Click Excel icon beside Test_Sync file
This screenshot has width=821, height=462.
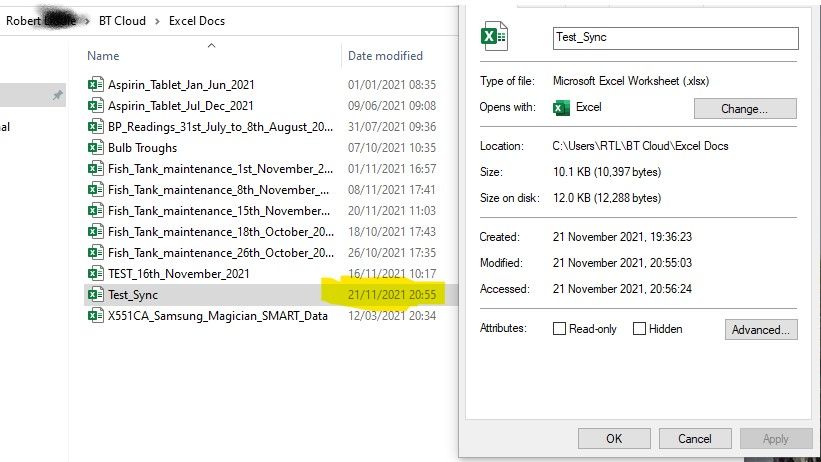(95, 295)
